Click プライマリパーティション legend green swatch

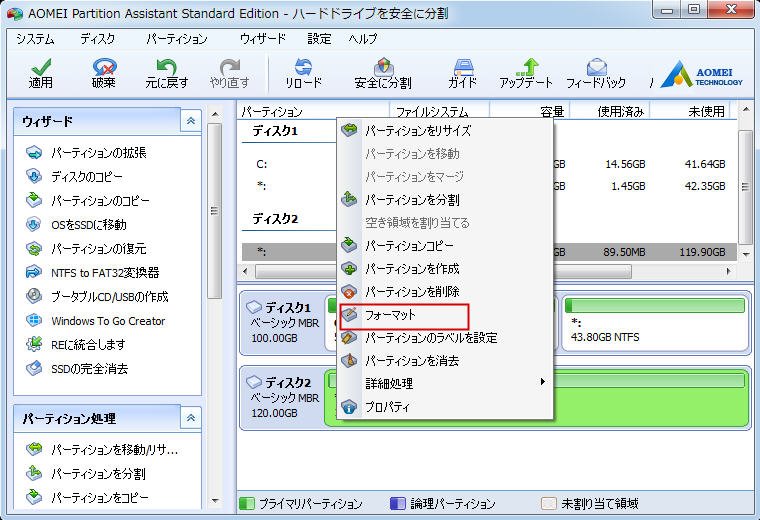[x=247, y=504]
